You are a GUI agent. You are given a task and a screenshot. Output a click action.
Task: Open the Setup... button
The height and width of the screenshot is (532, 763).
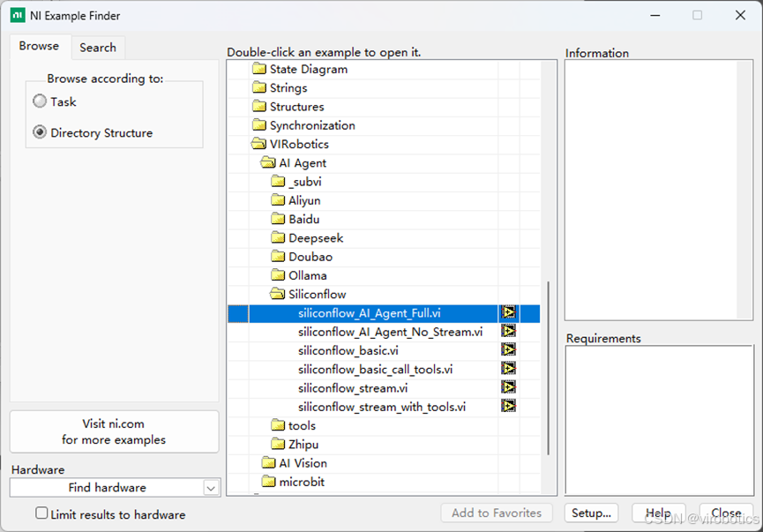pos(591,513)
